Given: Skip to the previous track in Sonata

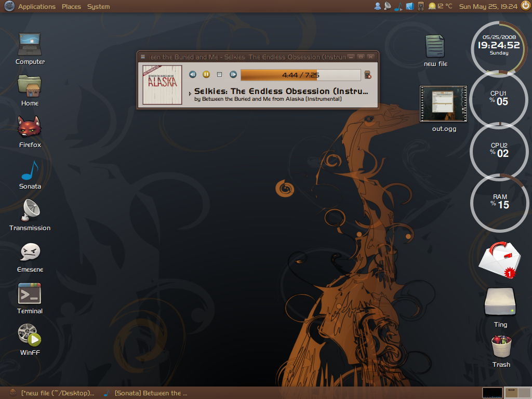Looking at the screenshot, I should click(x=192, y=75).
